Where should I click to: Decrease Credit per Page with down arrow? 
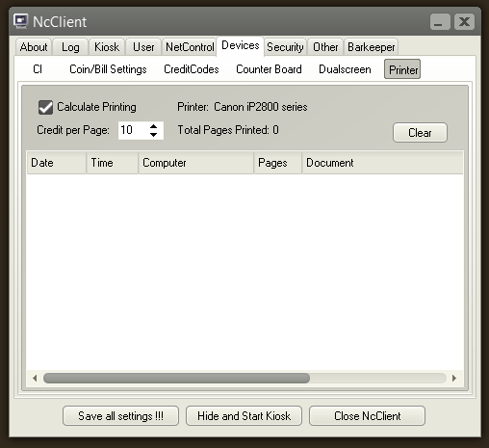[x=153, y=135]
